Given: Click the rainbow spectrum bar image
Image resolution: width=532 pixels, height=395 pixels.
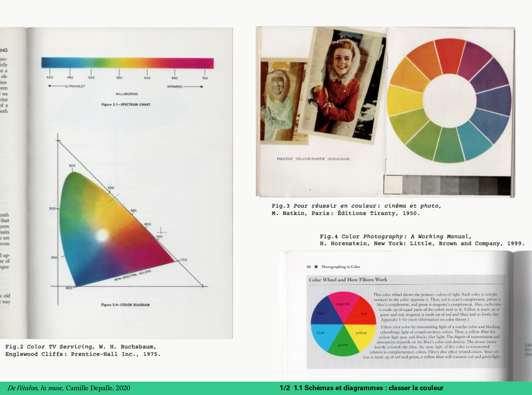Looking at the screenshot, I should 127,63.
